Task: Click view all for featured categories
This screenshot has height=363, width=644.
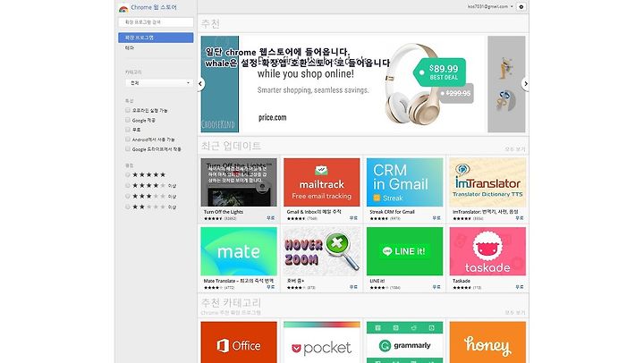Action: pyautogui.click(x=515, y=313)
